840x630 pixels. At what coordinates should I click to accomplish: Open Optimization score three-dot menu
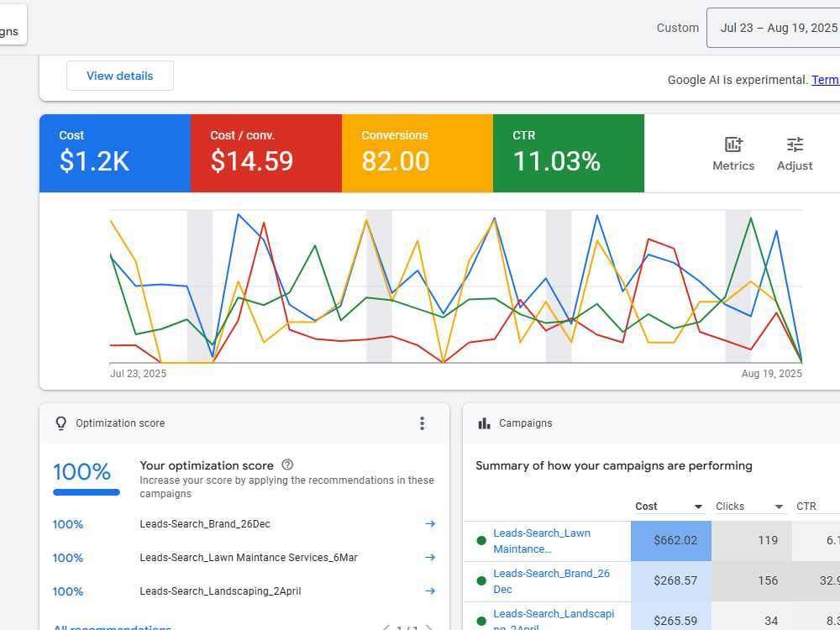423,423
